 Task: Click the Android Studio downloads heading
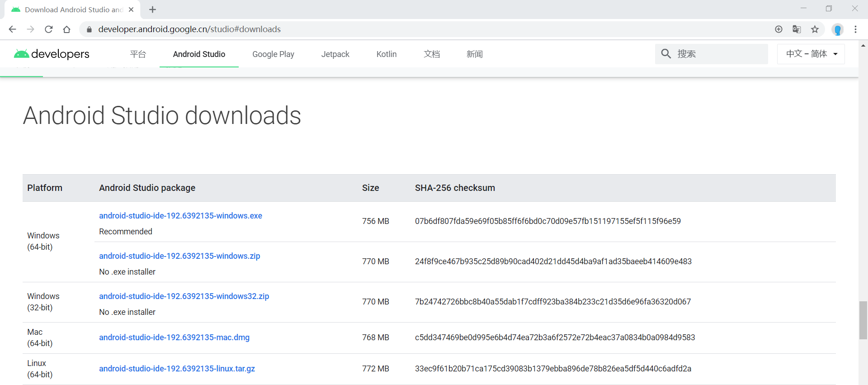point(162,115)
